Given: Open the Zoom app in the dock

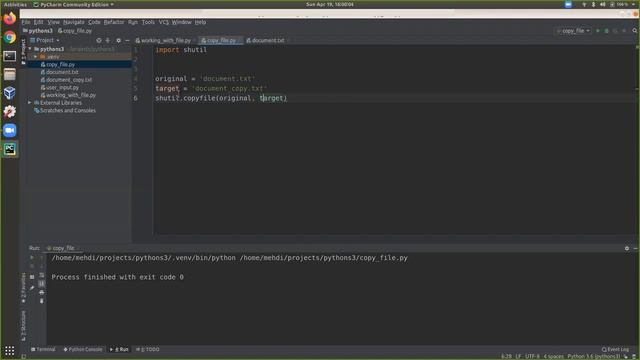Looking at the screenshot, I should (x=10, y=130).
